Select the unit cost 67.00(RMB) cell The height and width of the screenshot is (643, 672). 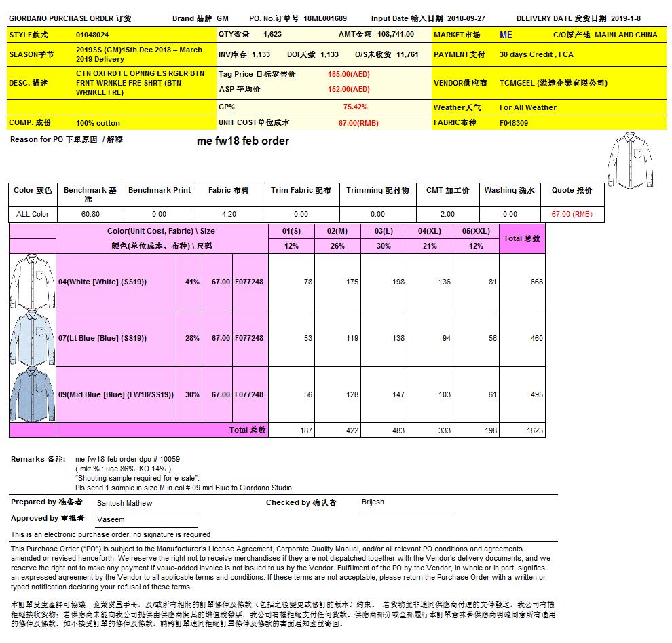click(x=358, y=123)
